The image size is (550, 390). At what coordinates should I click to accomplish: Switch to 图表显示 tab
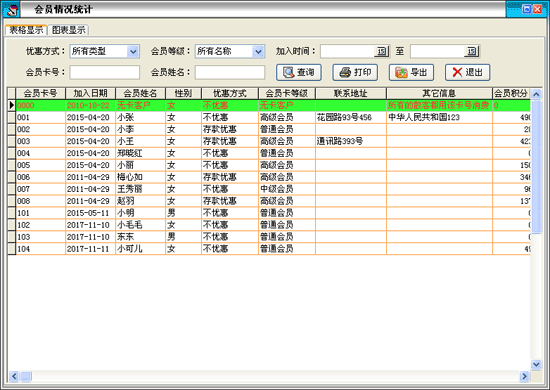pyautogui.click(x=68, y=30)
